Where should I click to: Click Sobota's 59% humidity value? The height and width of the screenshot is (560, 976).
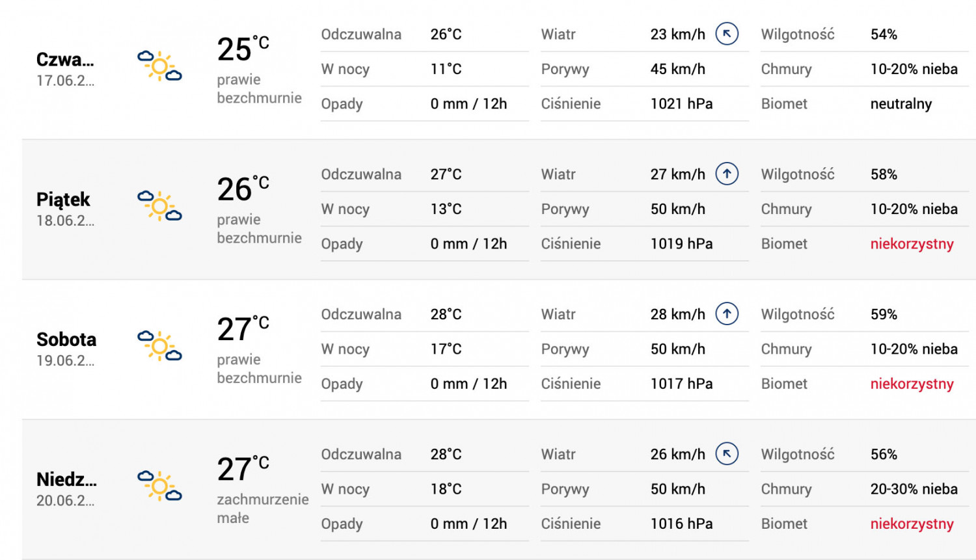[884, 314]
